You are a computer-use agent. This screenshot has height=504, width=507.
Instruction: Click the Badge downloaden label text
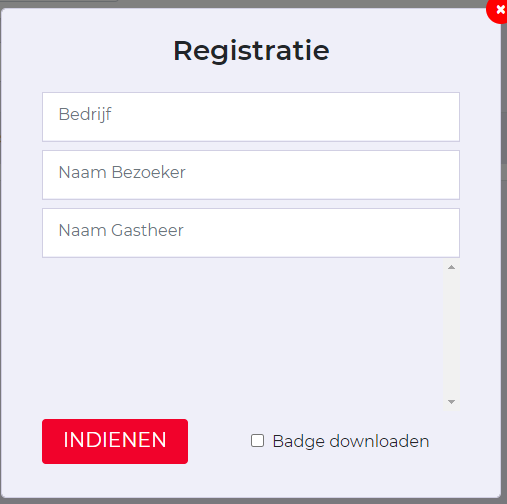[x=351, y=441]
